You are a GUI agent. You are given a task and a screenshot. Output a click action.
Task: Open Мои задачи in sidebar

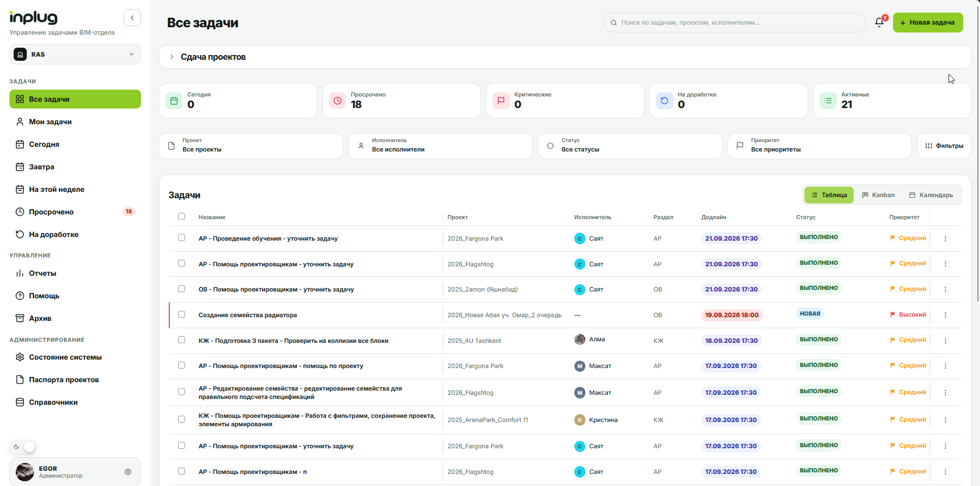(75, 122)
